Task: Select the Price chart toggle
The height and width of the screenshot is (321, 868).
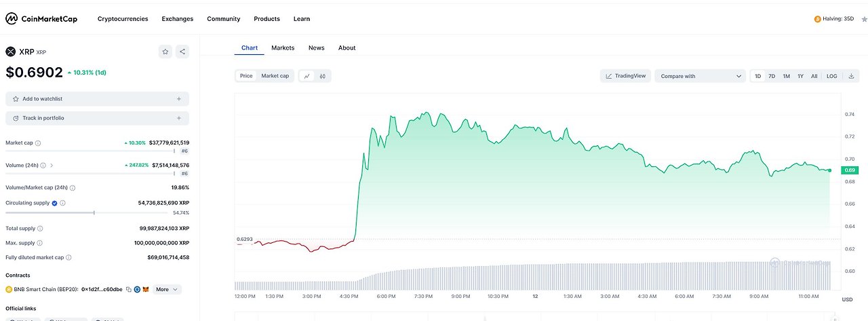Action: click(x=246, y=76)
